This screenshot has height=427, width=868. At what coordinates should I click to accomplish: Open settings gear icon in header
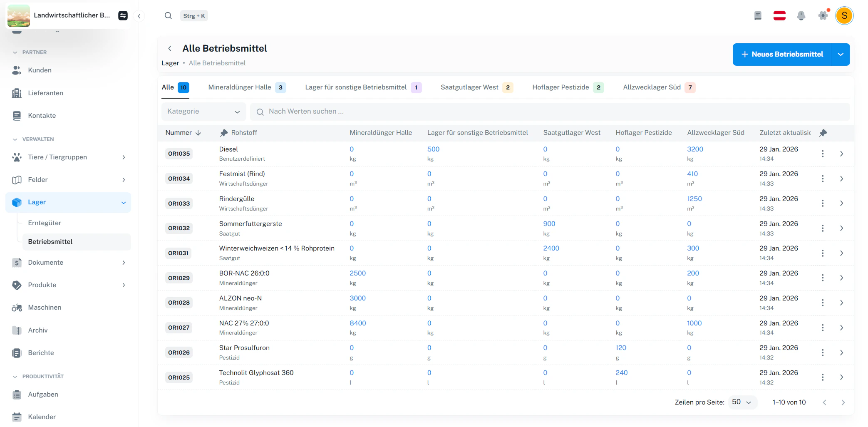pyautogui.click(x=823, y=16)
